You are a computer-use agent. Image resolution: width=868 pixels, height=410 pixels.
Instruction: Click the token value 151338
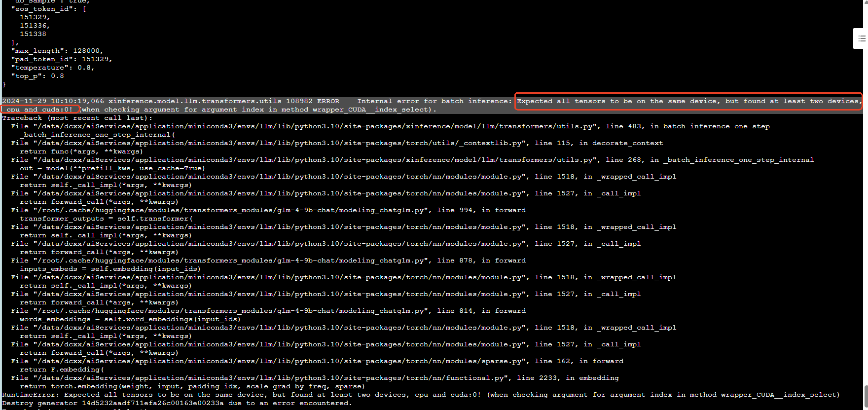click(33, 34)
